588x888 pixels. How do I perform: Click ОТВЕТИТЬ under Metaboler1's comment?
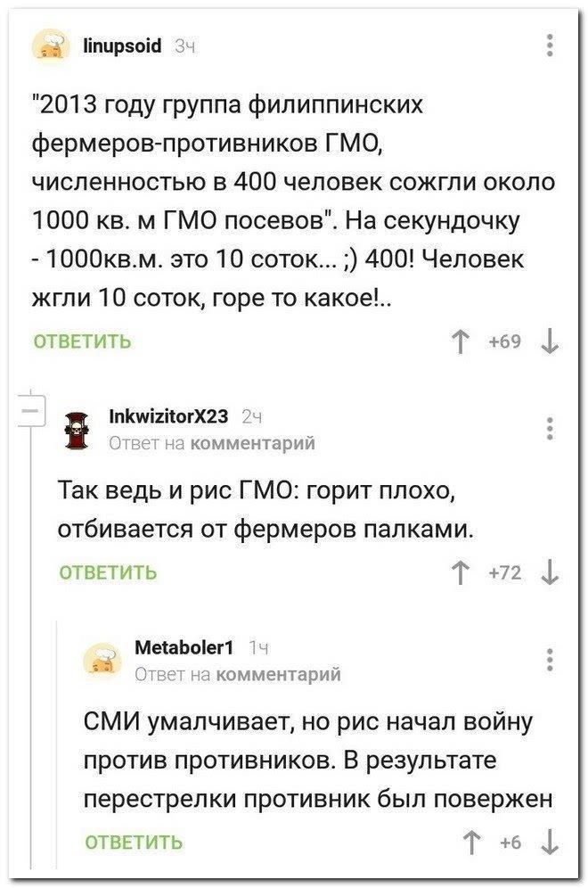pos(134,841)
